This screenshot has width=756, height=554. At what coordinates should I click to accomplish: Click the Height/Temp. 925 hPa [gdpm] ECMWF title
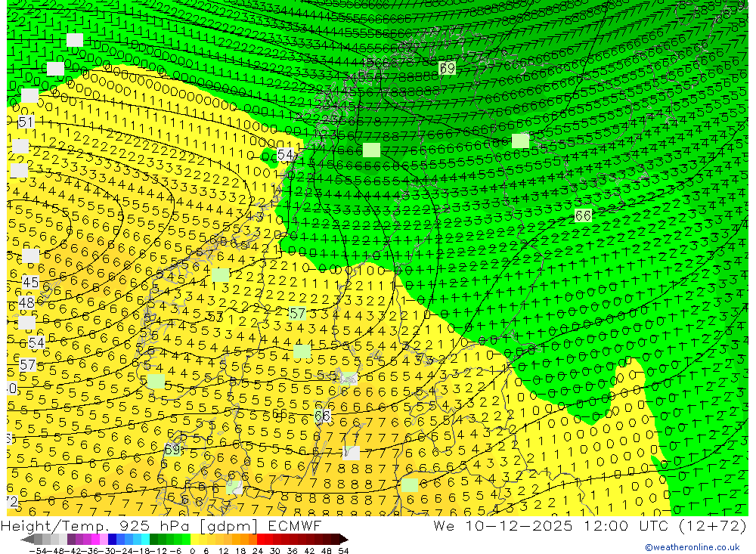click(x=160, y=525)
